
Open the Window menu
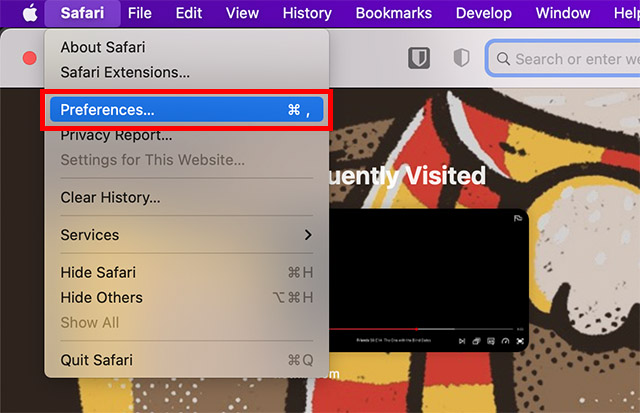click(x=562, y=13)
